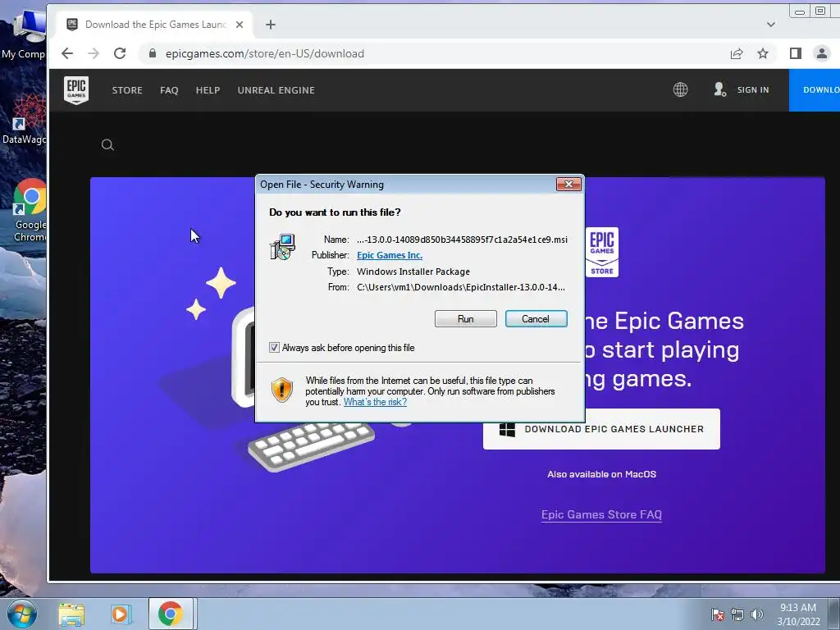Screen dimensions: 840x630
Task: Click the user account icon beside SIGN IN
Action: 720,89
